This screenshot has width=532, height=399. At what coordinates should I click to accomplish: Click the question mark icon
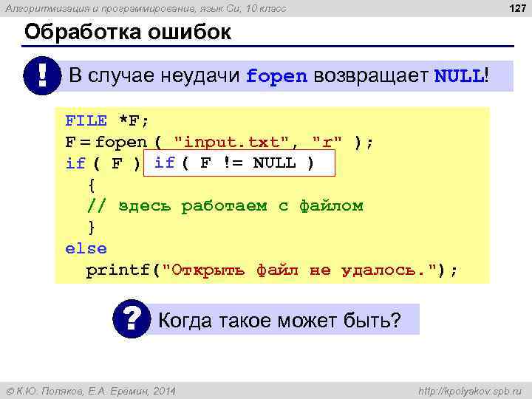coord(132,318)
